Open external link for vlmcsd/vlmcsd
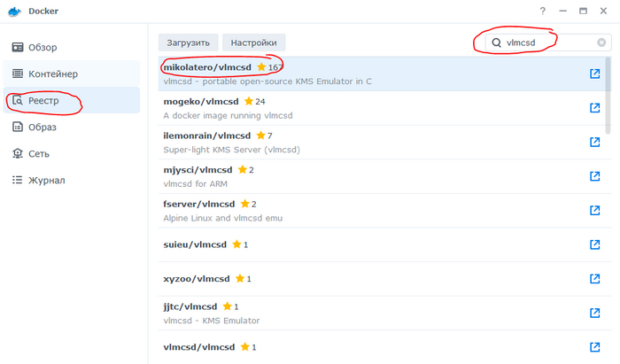The height and width of the screenshot is (364, 620). tap(594, 347)
